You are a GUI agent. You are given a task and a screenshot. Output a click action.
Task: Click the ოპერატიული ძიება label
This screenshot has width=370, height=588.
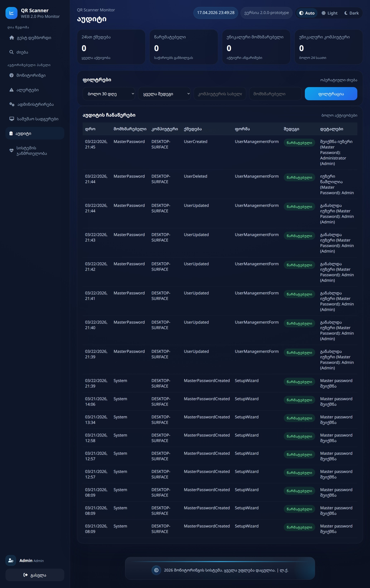point(338,80)
